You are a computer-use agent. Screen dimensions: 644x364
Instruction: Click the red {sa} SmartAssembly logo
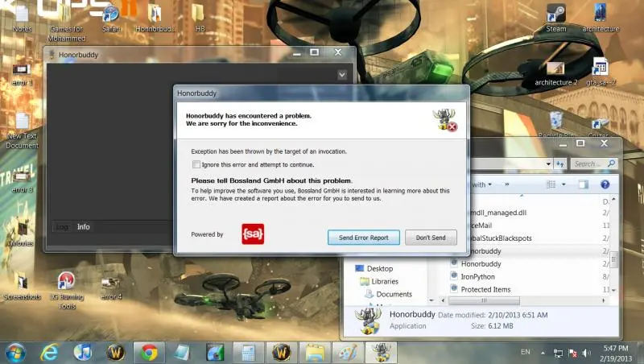pos(253,234)
